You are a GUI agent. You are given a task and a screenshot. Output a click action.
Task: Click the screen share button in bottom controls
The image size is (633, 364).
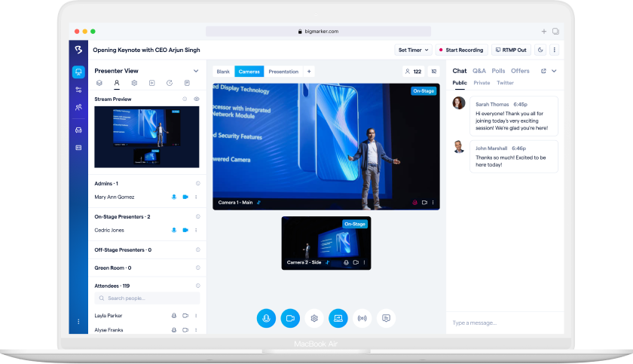pyautogui.click(x=338, y=318)
